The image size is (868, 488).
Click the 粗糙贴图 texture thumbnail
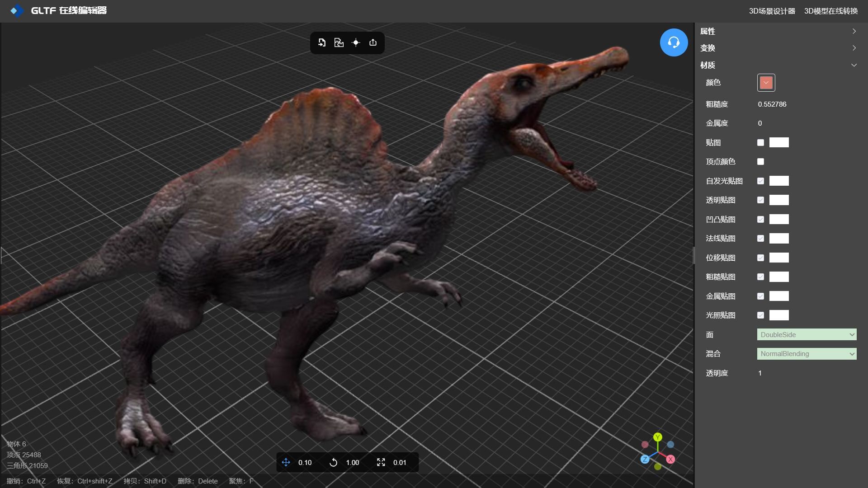[x=779, y=277]
